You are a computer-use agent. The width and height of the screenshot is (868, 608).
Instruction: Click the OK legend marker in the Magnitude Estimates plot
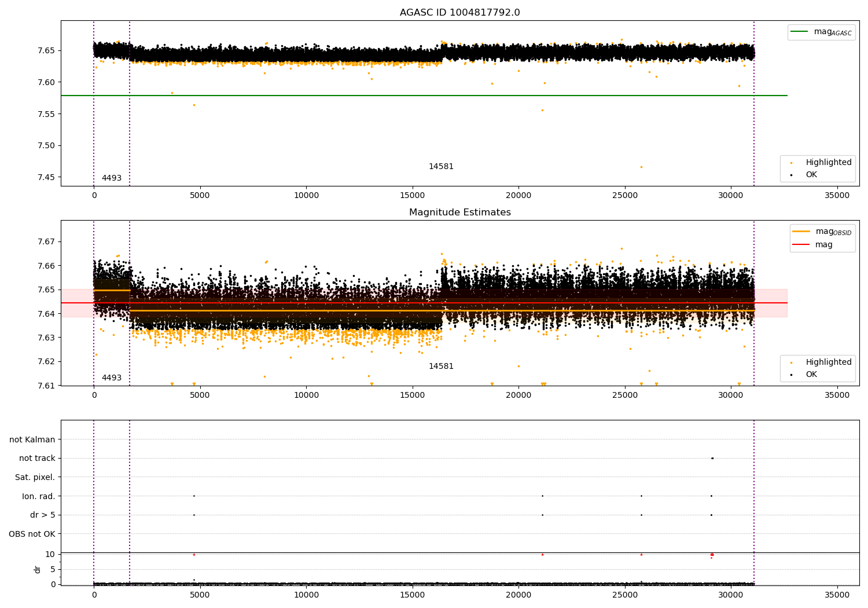(x=791, y=375)
